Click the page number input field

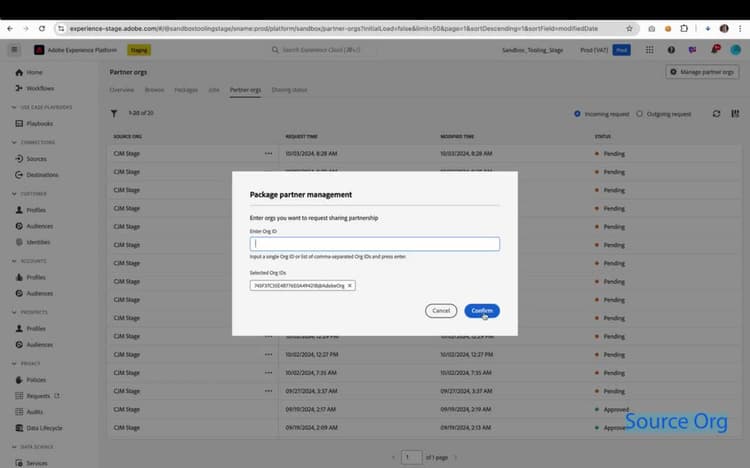411,457
